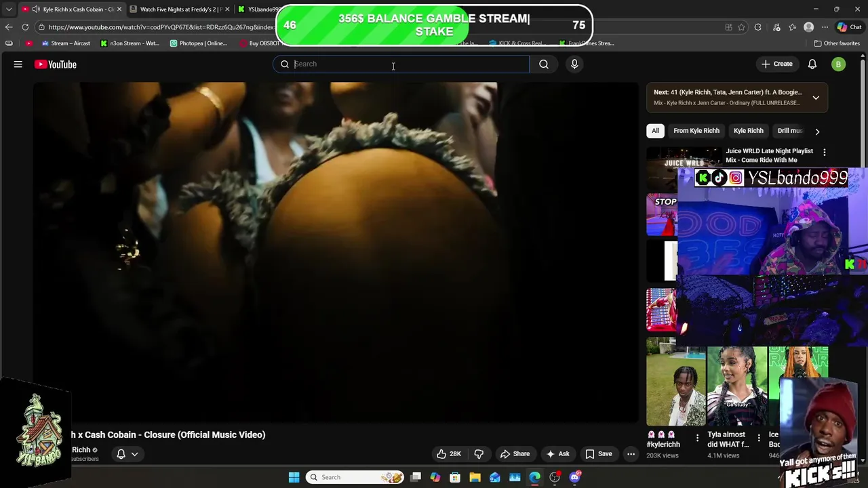The image size is (868, 488).
Task: Open Microsoft Edge from taskbar
Action: pyautogui.click(x=535, y=477)
